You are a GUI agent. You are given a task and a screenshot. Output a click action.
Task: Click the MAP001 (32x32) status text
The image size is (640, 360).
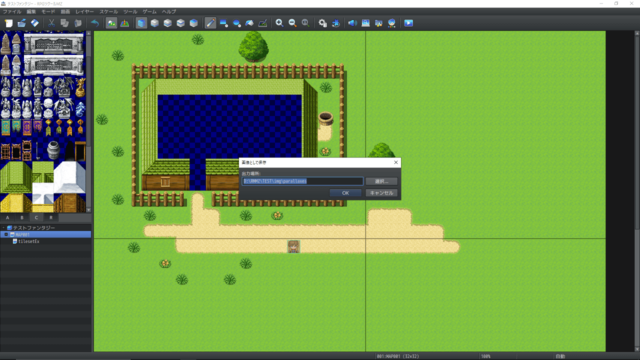pyautogui.click(x=398, y=356)
